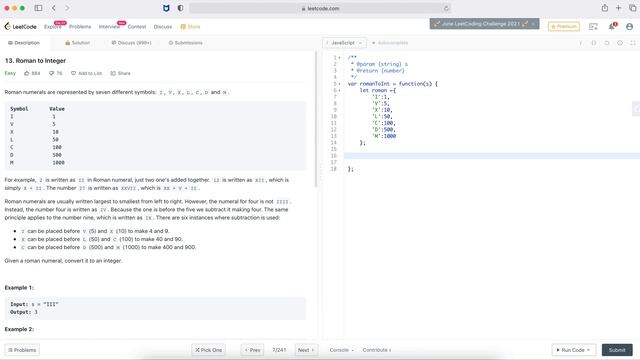The width and height of the screenshot is (640, 360).
Task: Open the Description tab
Action: click(24, 43)
